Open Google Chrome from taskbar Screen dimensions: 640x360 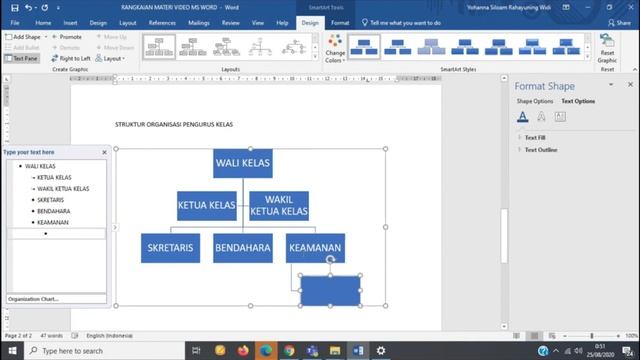click(x=289, y=351)
